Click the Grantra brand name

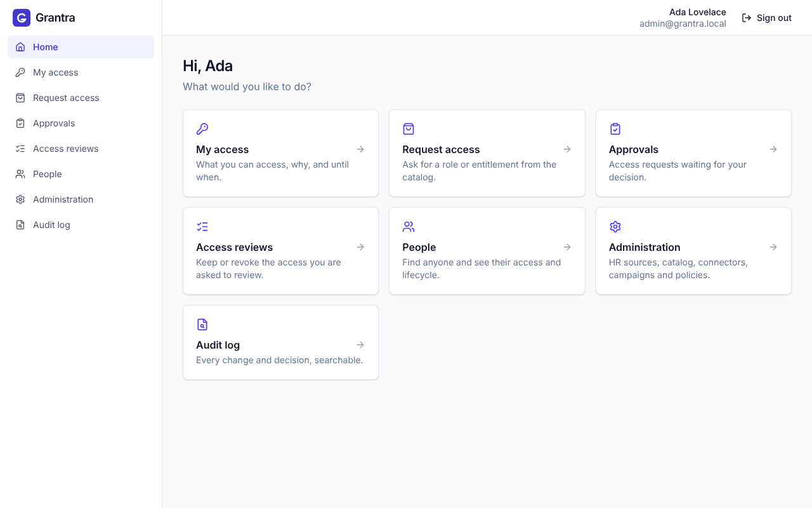[55, 18]
